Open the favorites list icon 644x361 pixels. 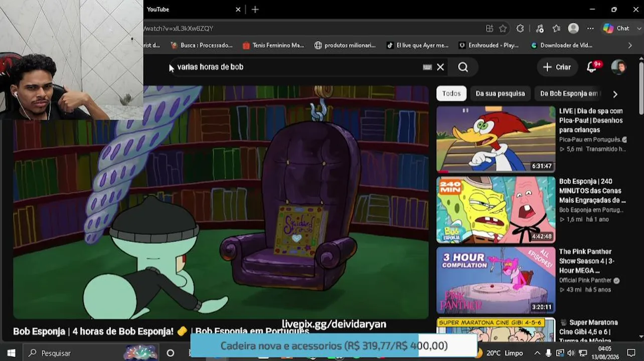pos(556,29)
